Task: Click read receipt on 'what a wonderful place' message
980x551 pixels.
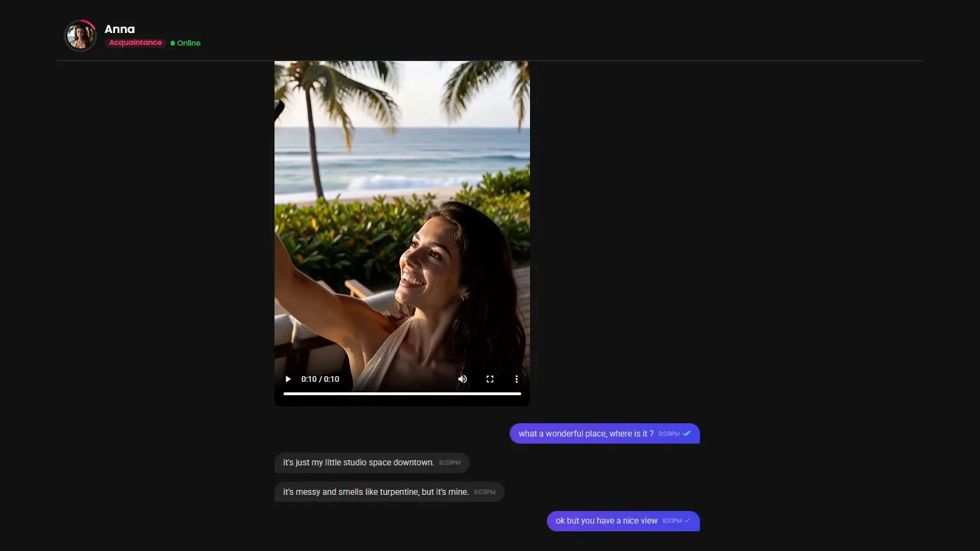Action: click(687, 434)
